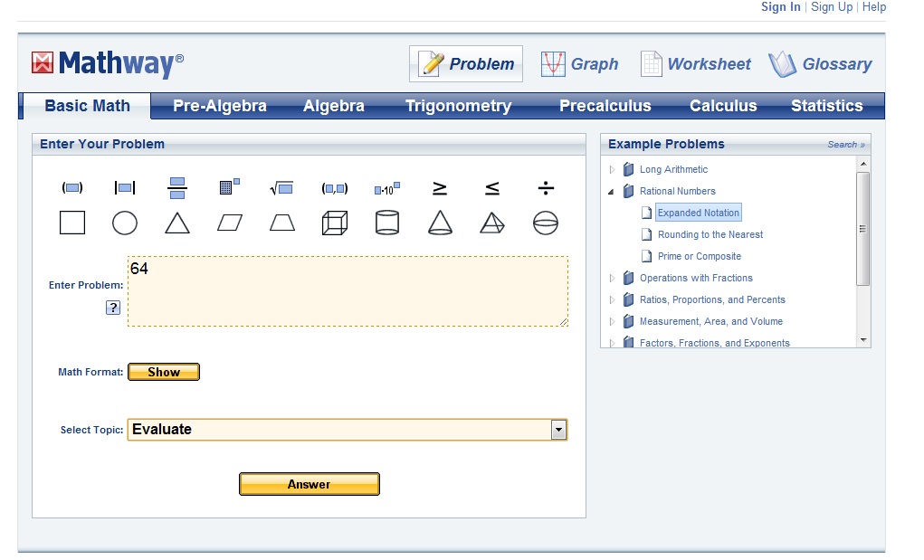Viewport: 924px width, 560px height.
Task: Switch to Trigonometry tab
Action: click(x=459, y=106)
